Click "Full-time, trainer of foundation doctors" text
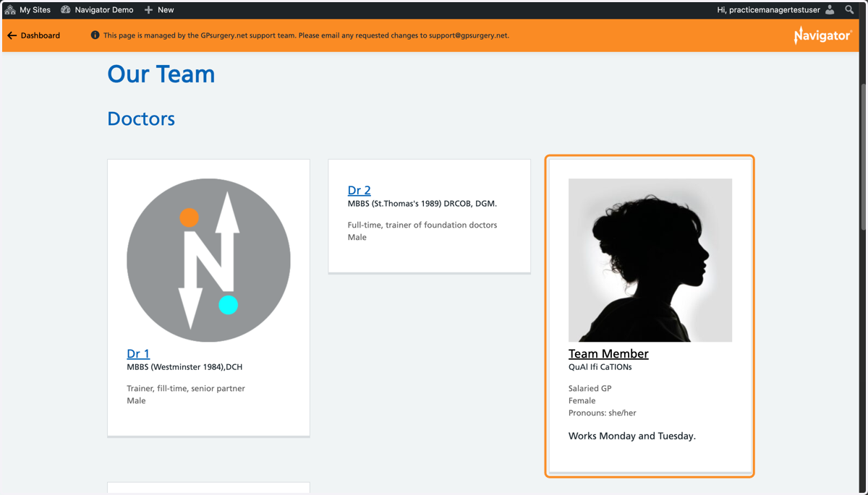 point(422,225)
